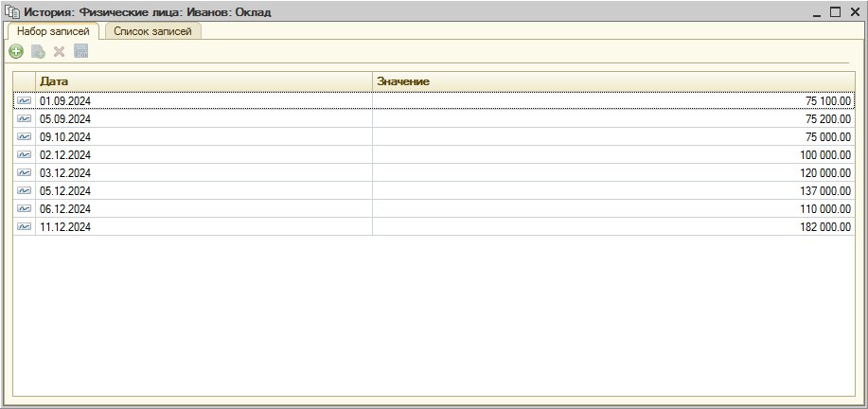Add a new record with green plus icon
This screenshot has width=868, height=409.
point(16,52)
